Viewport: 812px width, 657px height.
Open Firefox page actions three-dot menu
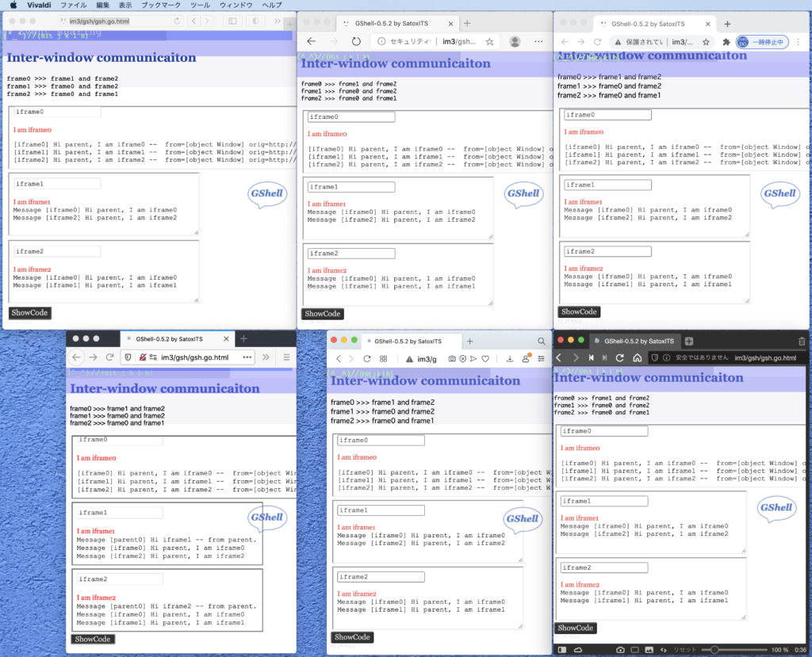tap(247, 357)
